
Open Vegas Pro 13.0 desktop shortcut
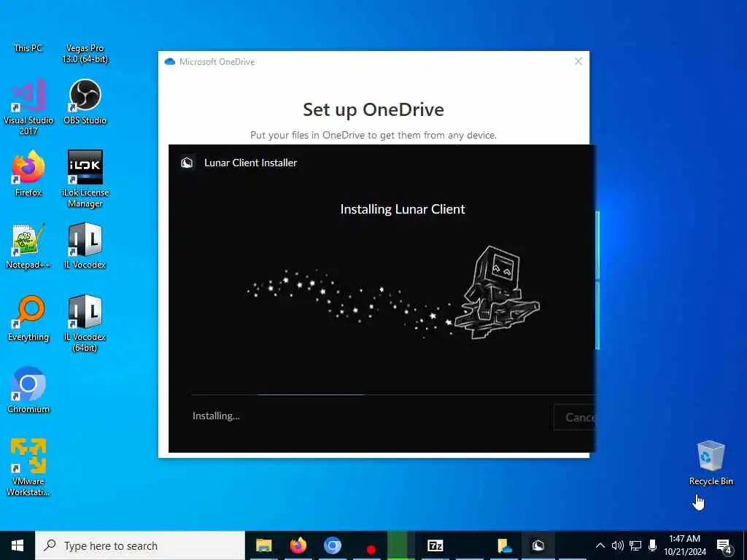tap(85, 53)
